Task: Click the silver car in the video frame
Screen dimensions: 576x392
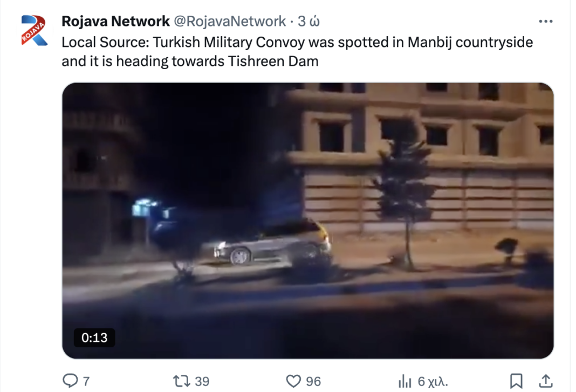Action: click(x=272, y=243)
